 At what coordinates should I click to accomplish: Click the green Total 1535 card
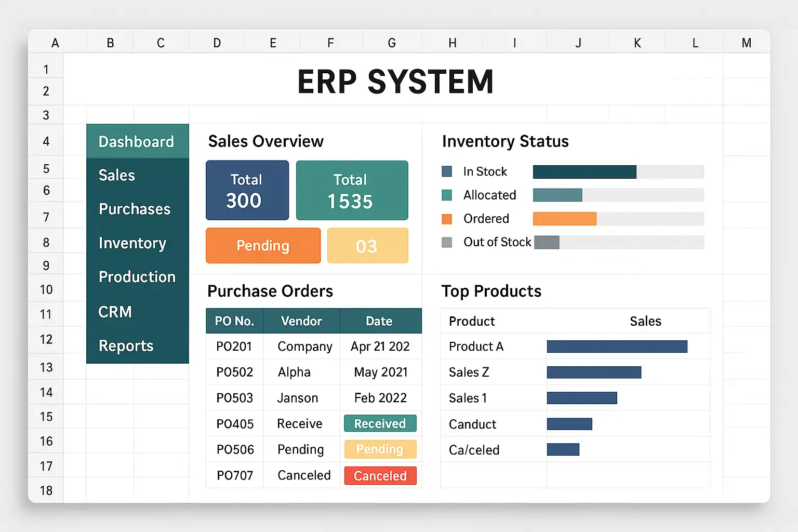[x=352, y=190]
